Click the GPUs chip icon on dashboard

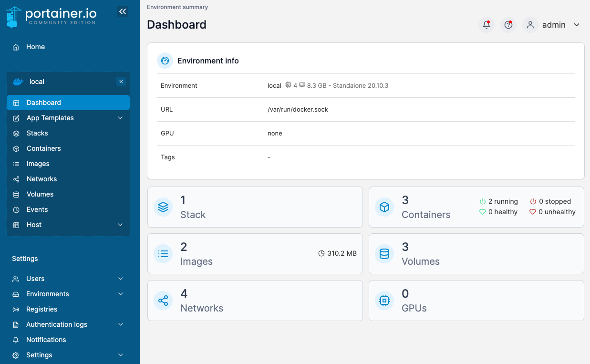384,301
